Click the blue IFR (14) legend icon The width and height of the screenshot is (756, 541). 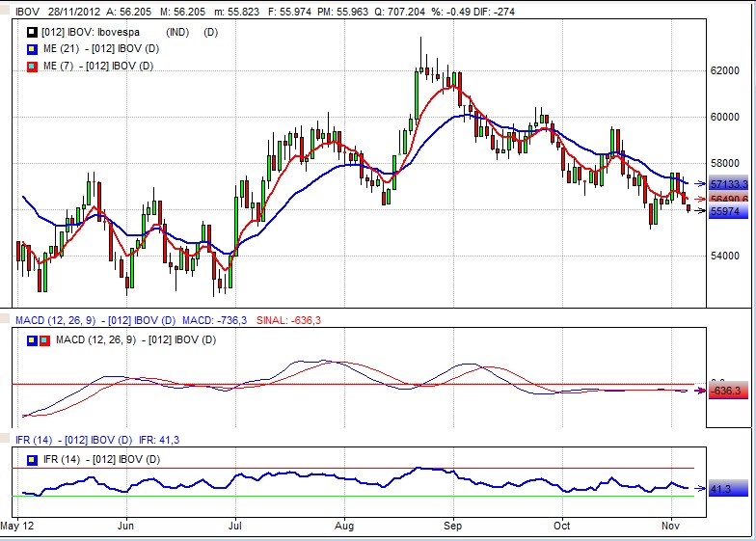click(x=32, y=460)
